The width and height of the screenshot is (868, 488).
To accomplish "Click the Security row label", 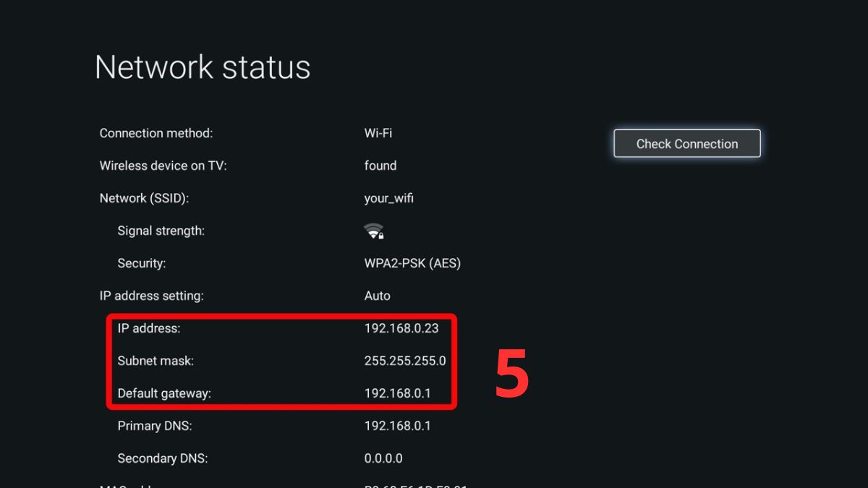I will [141, 263].
